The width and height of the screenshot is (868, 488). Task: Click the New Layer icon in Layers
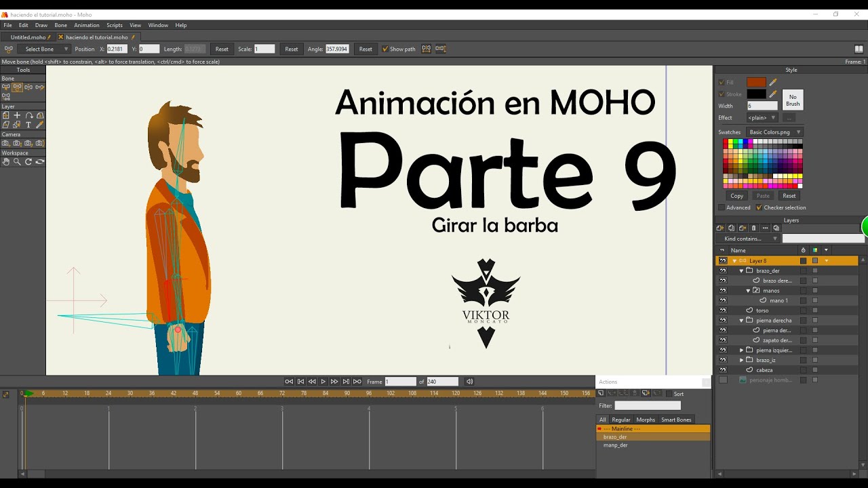click(720, 228)
